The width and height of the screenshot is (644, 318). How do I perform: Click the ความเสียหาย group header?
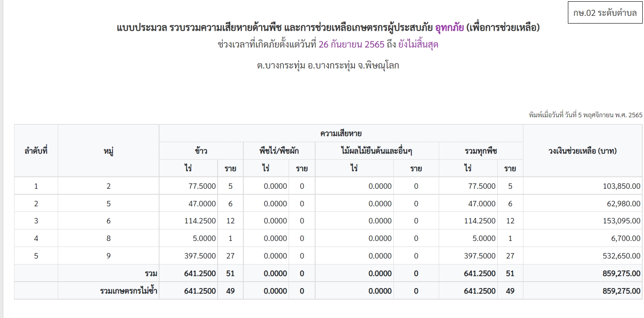pyautogui.click(x=341, y=134)
